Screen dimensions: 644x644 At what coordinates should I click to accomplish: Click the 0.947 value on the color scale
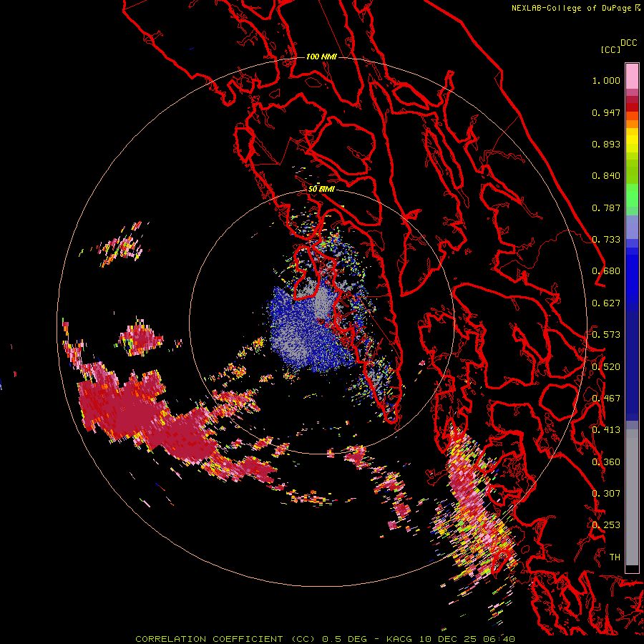[606, 112]
